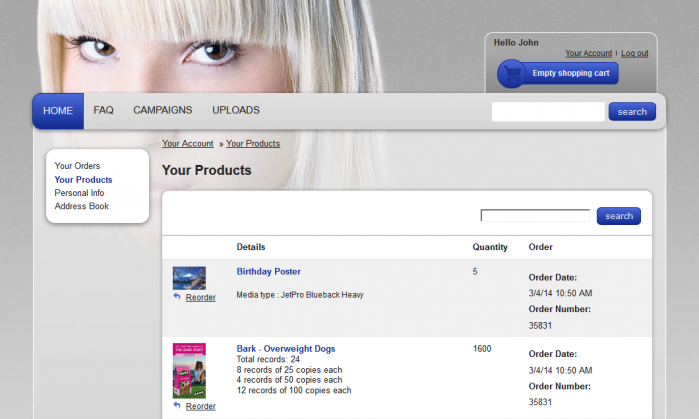Open Your Account link in header
This screenshot has width=699, height=419.
pos(588,53)
